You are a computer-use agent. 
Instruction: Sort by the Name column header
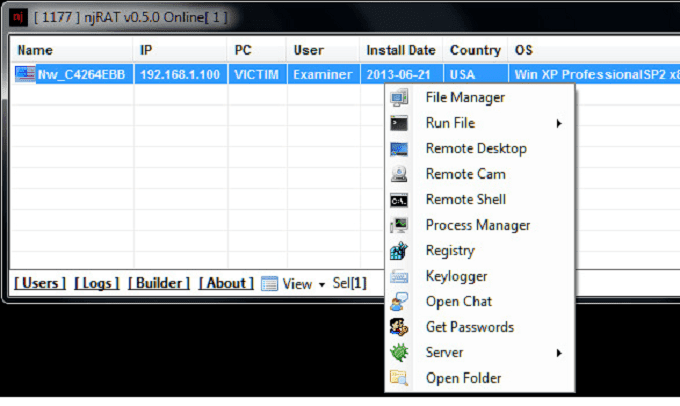(72, 50)
